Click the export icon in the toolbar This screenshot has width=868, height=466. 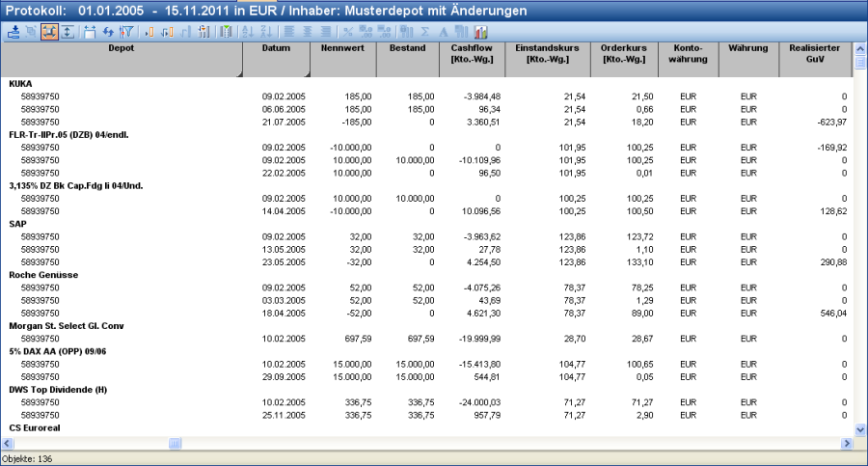click(14, 32)
